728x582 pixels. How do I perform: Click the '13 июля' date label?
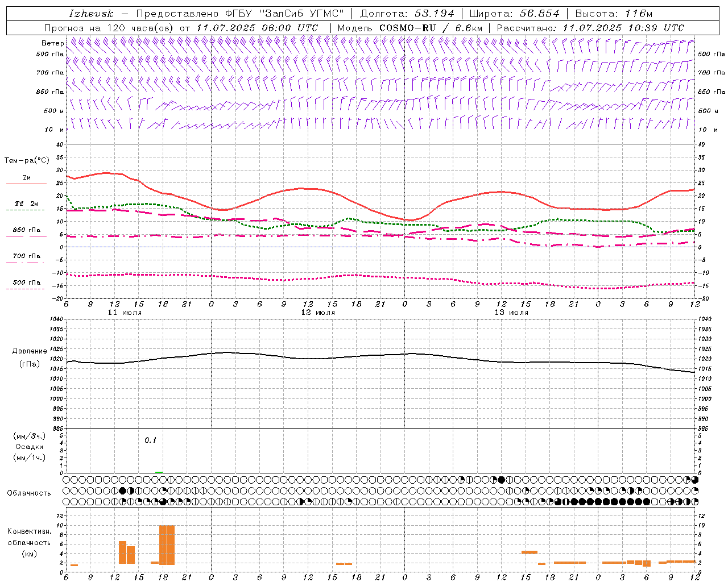(x=511, y=313)
